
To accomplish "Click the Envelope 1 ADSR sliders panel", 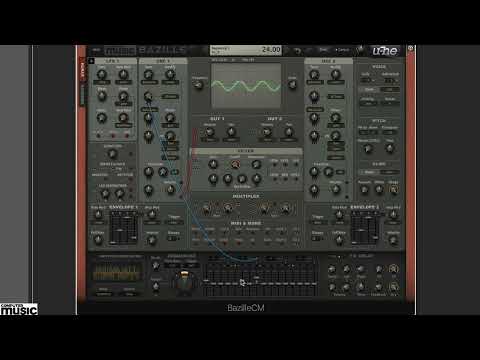I will click(124, 227).
